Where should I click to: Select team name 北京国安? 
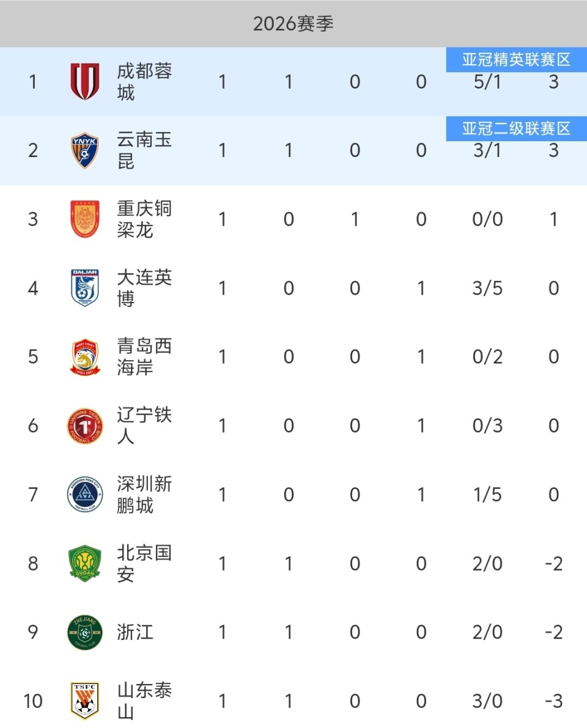point(144,564)
